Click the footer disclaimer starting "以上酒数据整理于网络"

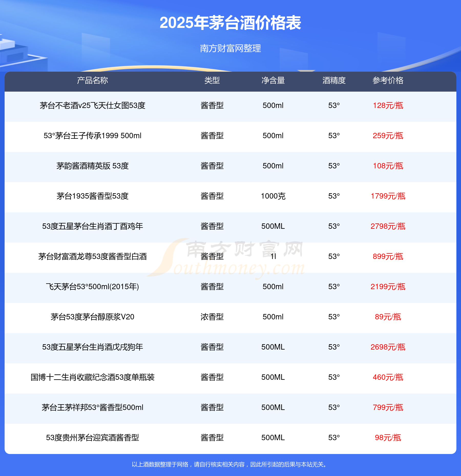pyautogui.click(x=230, y=464)
